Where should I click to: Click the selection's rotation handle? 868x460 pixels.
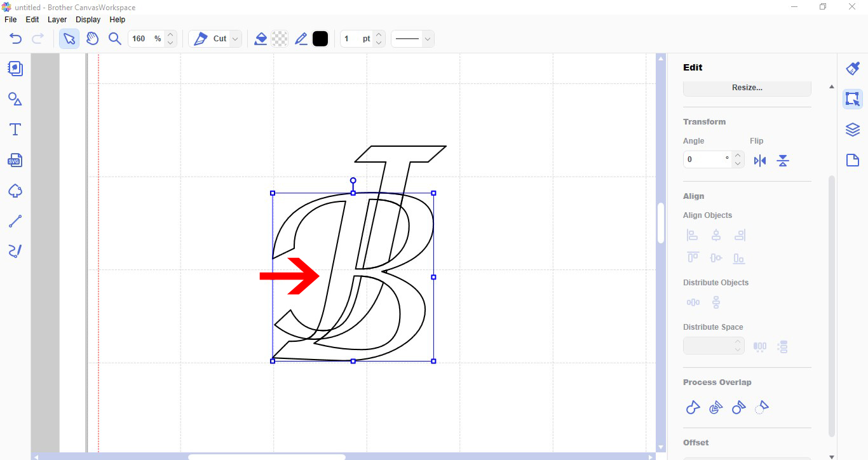point(353,181)
